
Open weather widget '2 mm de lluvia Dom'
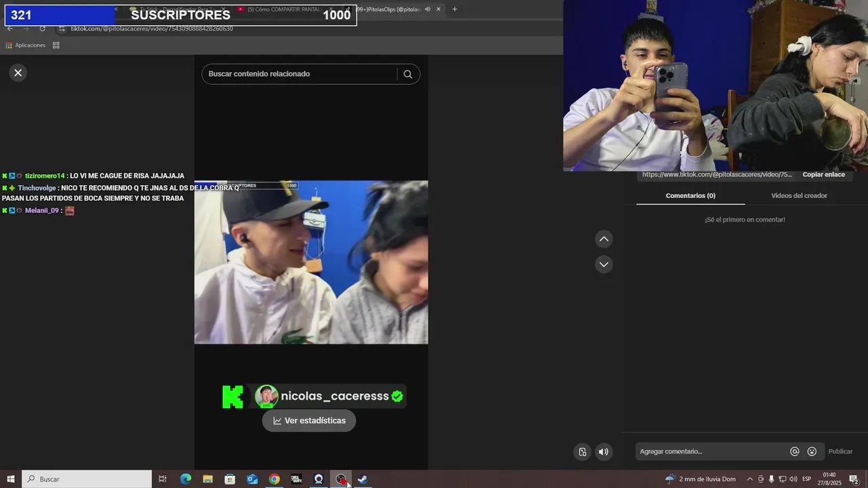click(x=701, y=479)
